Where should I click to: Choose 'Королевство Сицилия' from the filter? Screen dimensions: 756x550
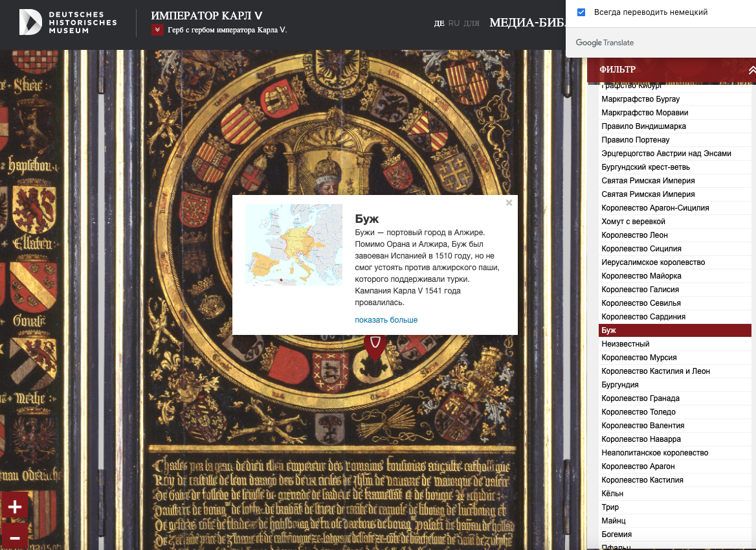coord(675,249)
